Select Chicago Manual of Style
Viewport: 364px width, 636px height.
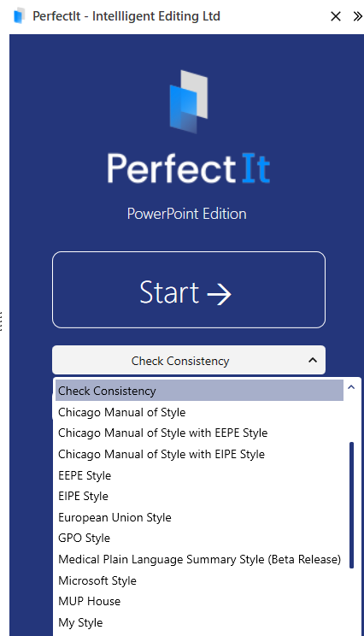(199, 412)
